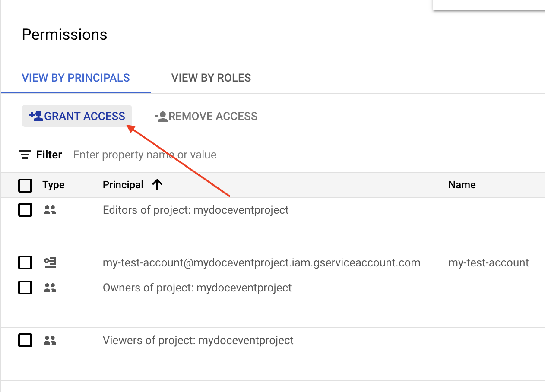Image resolution: width=545 pixels, height=392 pixels.
Task: Select the my-test-account row checkbox
Action: 25,262
